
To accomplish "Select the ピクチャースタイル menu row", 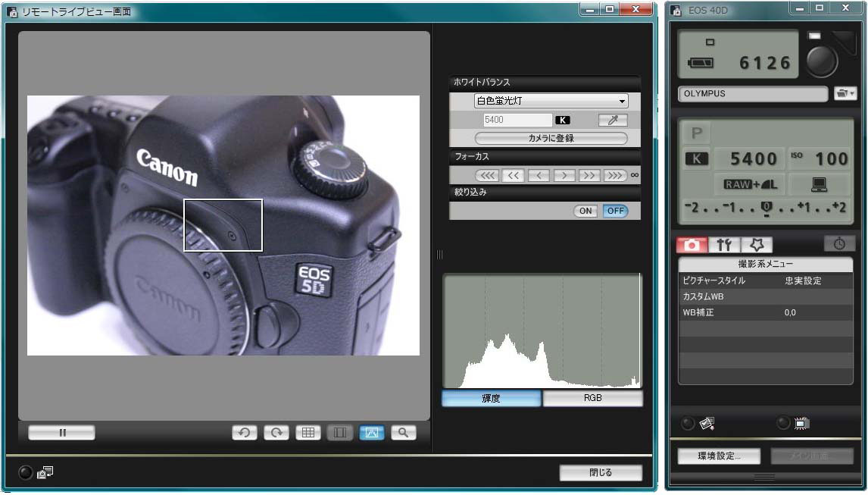I will click(766, 280).
